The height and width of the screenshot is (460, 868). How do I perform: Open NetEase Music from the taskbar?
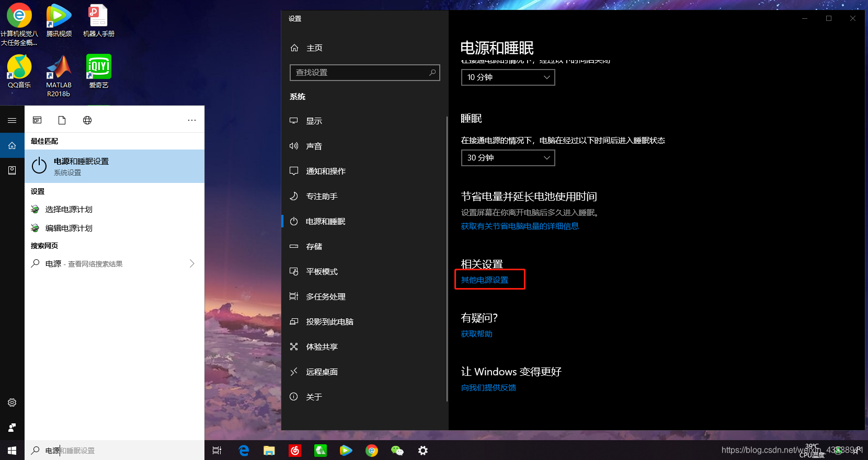coord(295,450)
